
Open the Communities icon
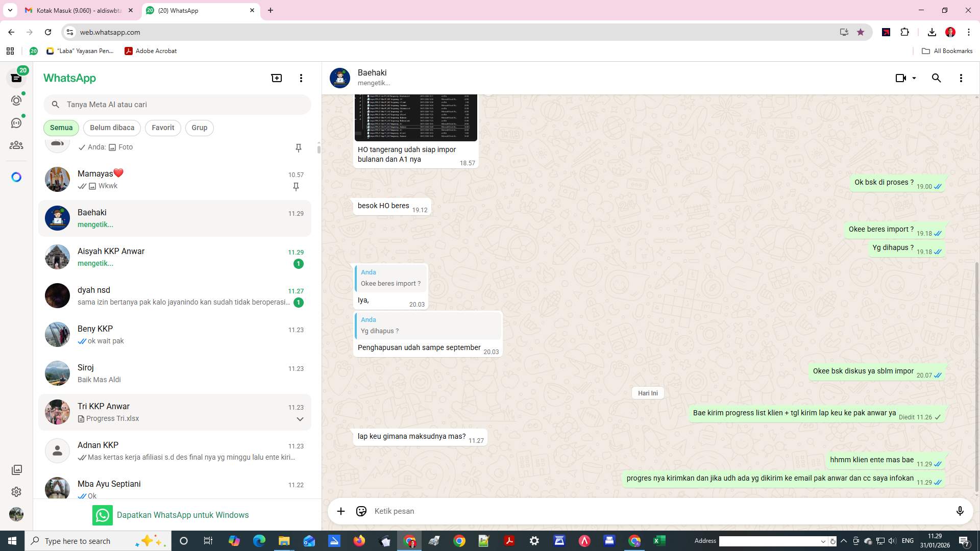[x=17, y=145]
